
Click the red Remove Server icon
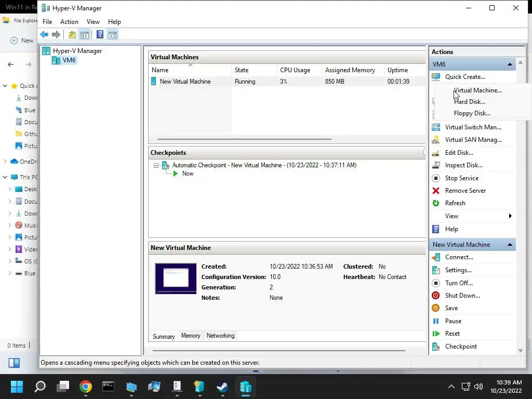point(436,191)
